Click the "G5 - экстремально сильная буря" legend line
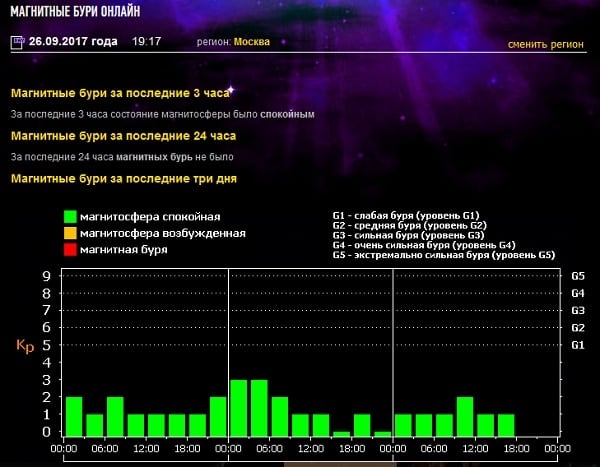The width and height of the screenshot is (600, 467). (443, 255)
